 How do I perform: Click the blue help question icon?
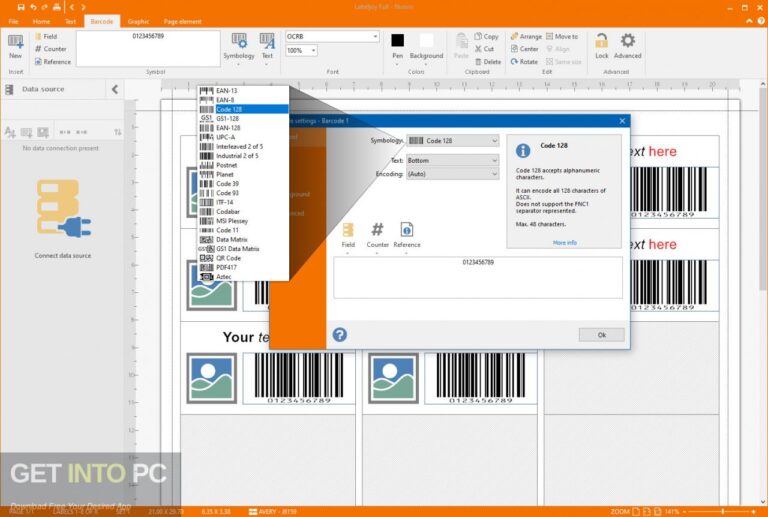339,335
